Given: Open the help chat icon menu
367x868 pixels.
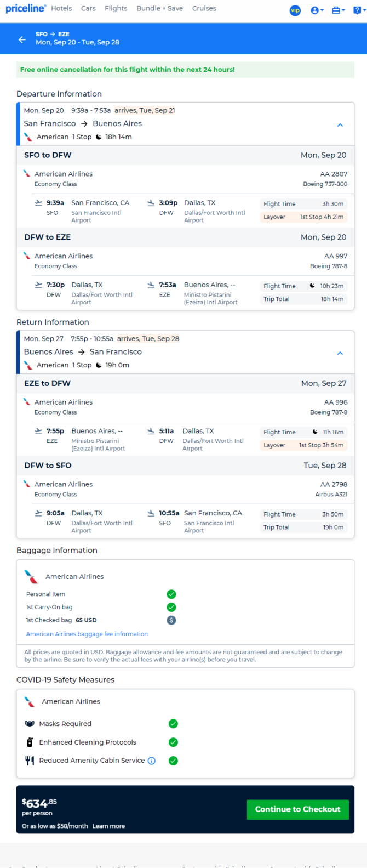Looking at the screenshot, I should [x=358, y=10].
